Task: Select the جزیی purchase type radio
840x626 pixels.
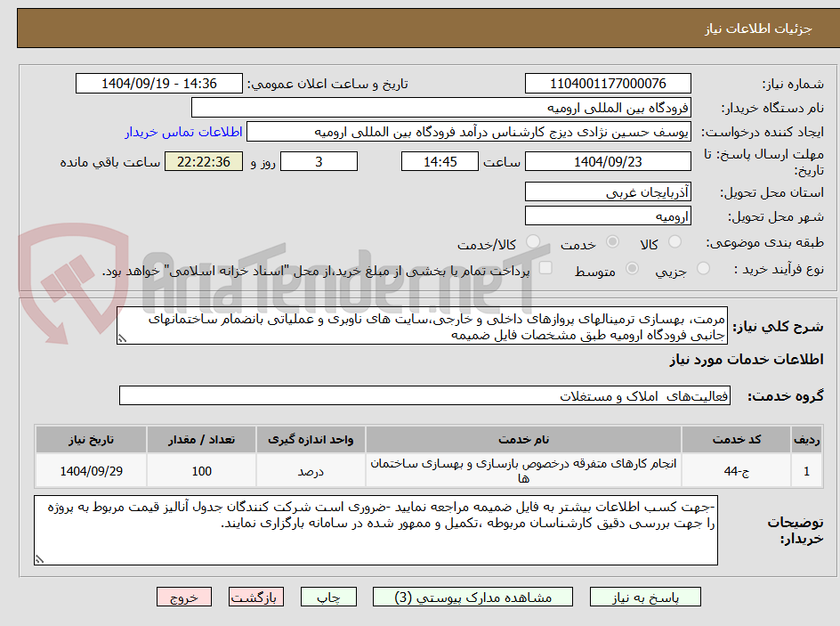Action: point(703,269)
